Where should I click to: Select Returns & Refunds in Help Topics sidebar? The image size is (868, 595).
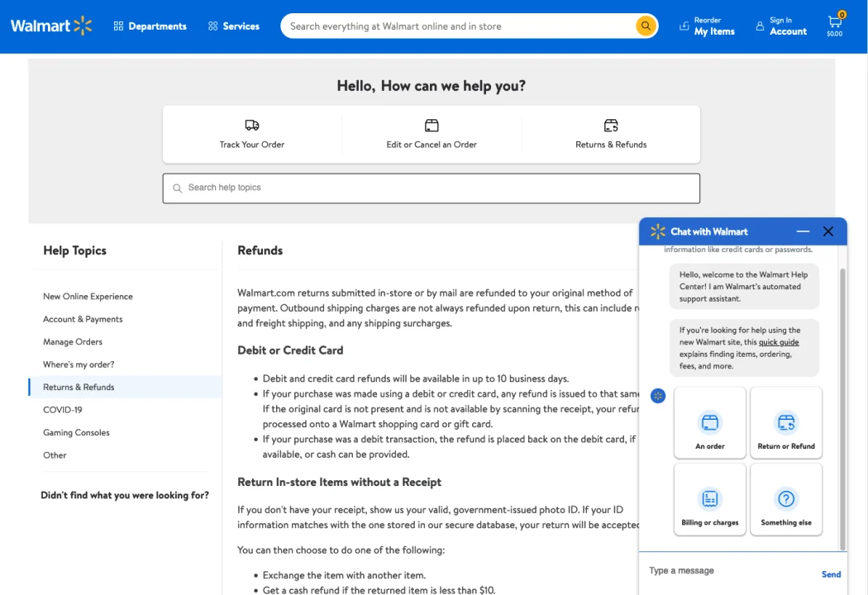point(125,387)
